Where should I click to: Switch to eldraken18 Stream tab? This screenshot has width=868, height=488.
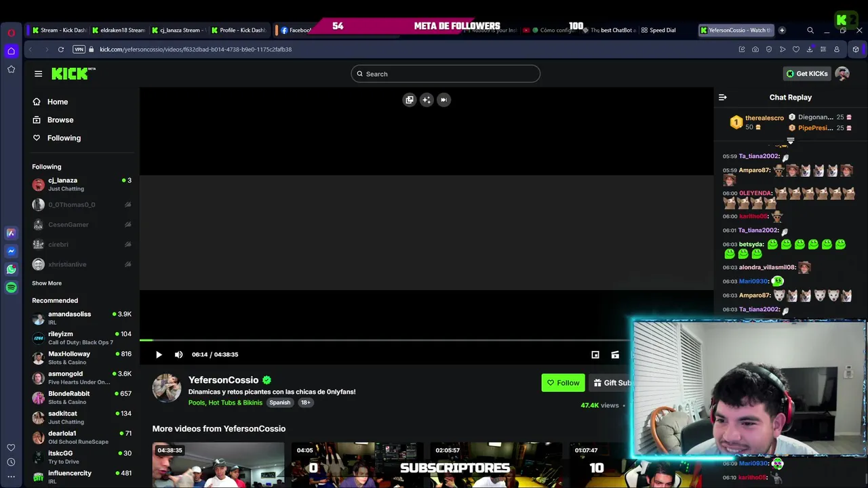[119, 30]
